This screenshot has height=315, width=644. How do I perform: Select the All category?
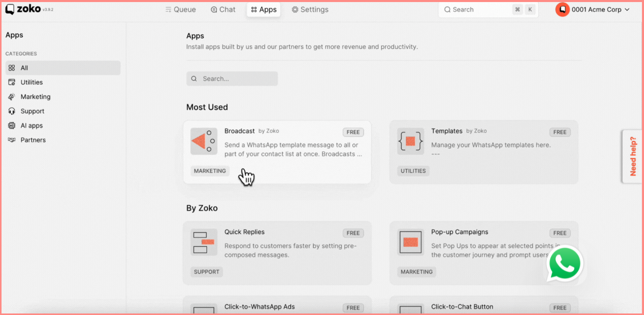(63, 68)
